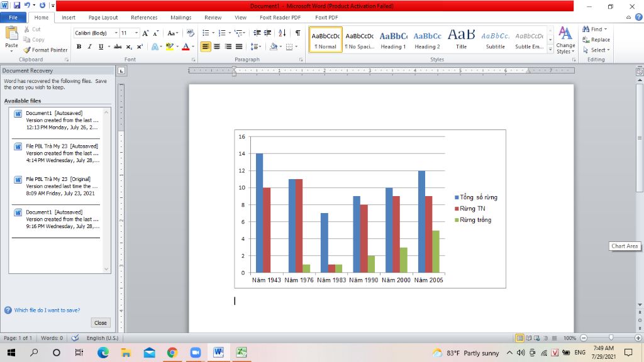The image size is (644, 362).
Task: Save document from Quick Access Toolbar
Action: coord(17,6)
